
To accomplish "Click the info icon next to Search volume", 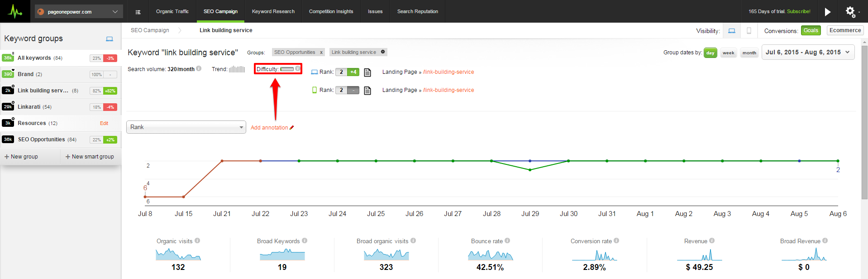I will (199, 69).
